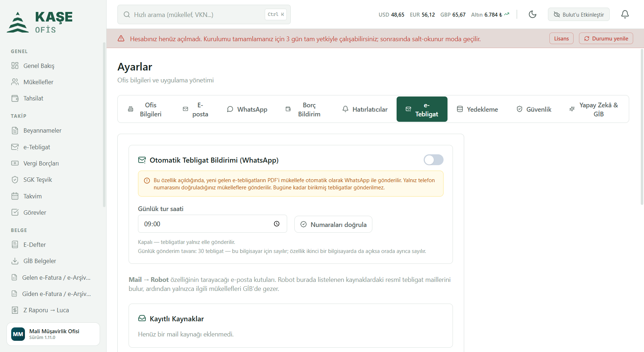Click Bulut'u Etkinleştir button
This screenshot has height=352, width=644.
click(579, 14)
